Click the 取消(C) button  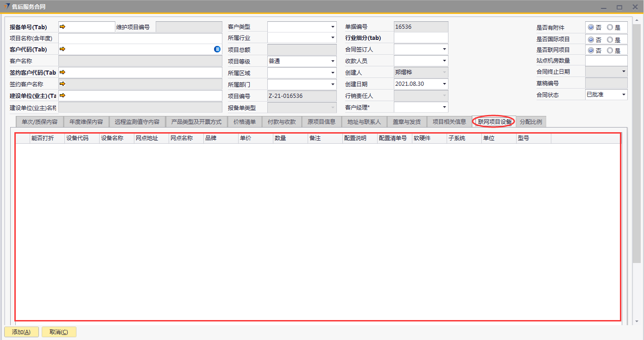point(59,332)
